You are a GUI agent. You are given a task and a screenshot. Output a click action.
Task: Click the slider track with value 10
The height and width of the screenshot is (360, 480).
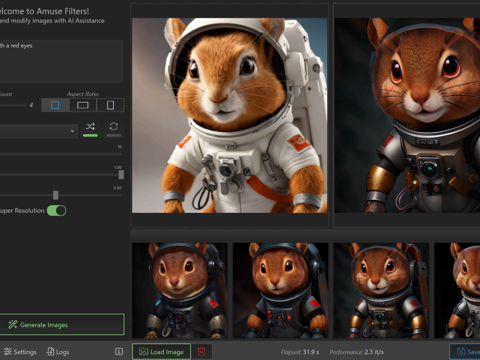click(x=61, y=154)
